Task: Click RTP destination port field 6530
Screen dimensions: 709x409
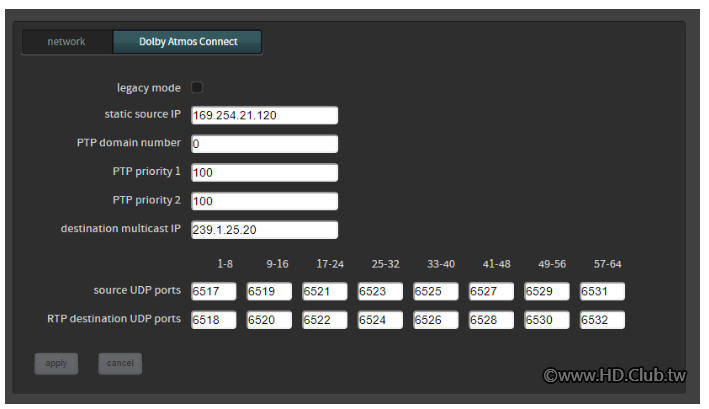Action: [x=547, y=320]
